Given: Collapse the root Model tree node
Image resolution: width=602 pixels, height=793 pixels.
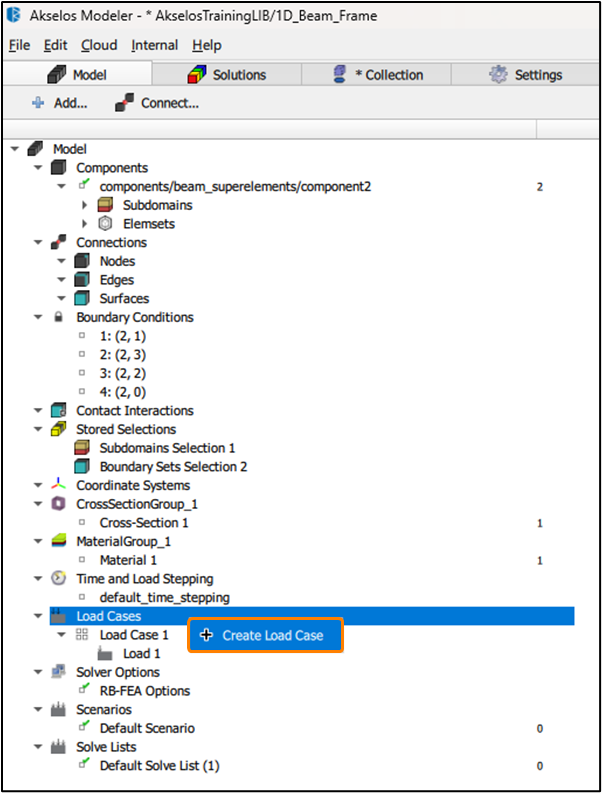Looking at the screenshot, I should pyautogui.click(x=15, y=149).
